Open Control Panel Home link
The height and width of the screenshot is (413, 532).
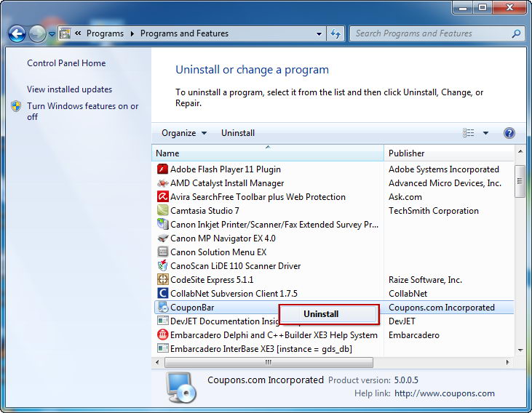pyautogui.click(x=66, y=63)
